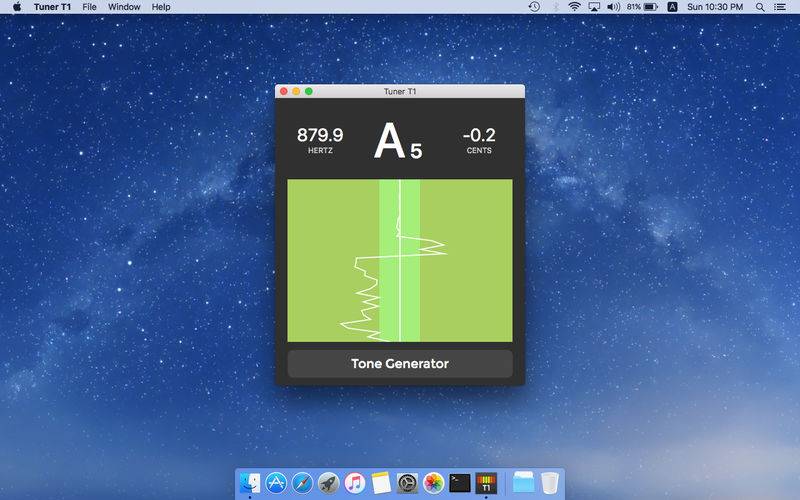
Task: Open the Window menu
Action: click(124, 7)
